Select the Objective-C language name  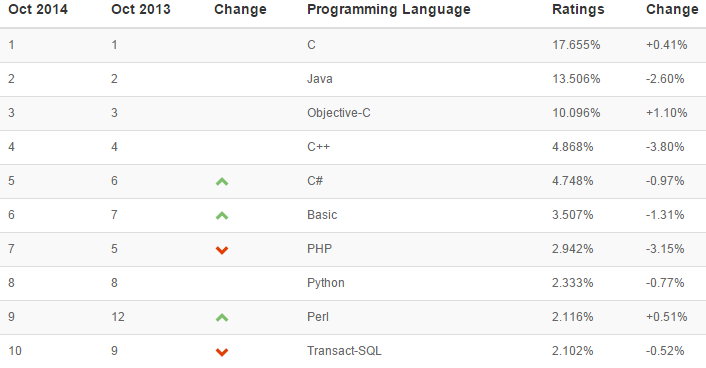tap(339, 113)
